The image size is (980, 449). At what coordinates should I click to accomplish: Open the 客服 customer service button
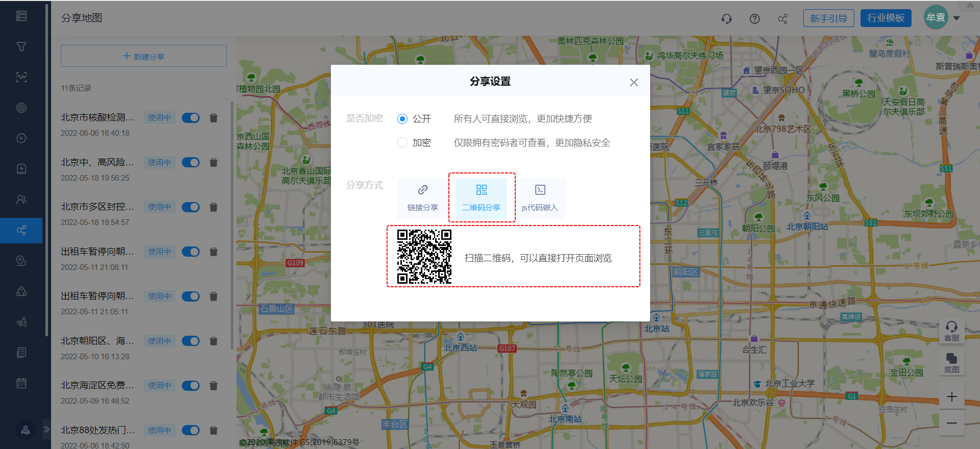[951, 331]
